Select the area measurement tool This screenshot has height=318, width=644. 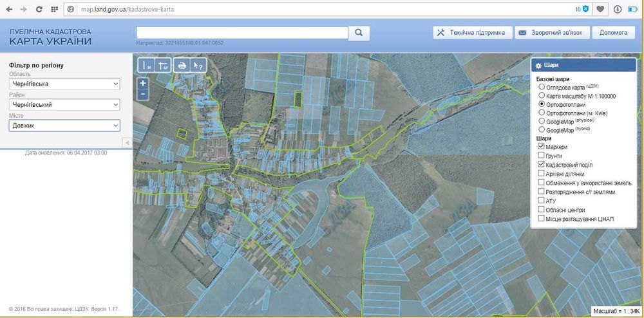[x=163, y=65]
